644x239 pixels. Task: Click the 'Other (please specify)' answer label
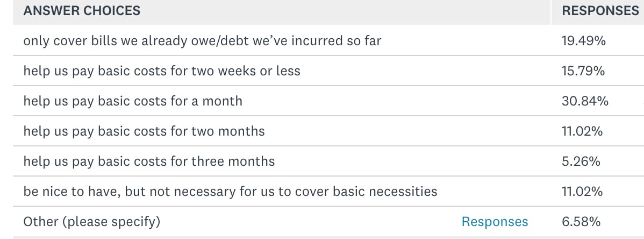pos(91,222)
